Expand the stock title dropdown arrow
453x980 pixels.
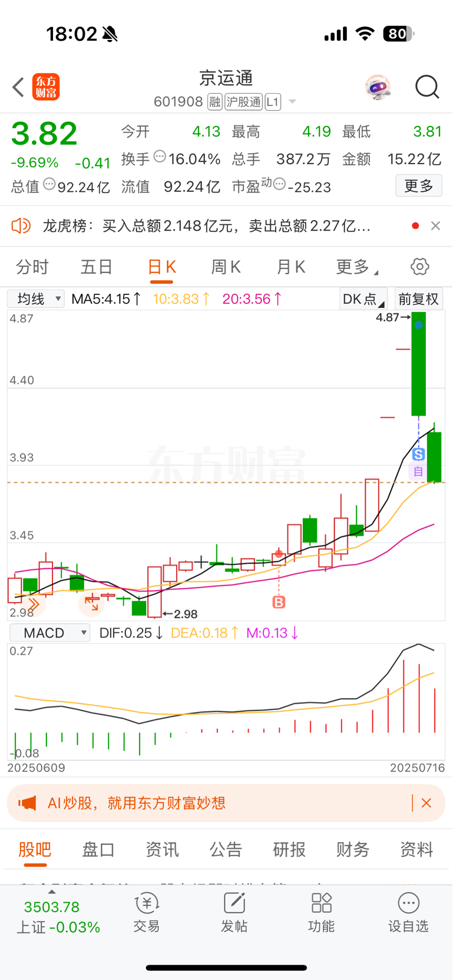click(292, 102)
